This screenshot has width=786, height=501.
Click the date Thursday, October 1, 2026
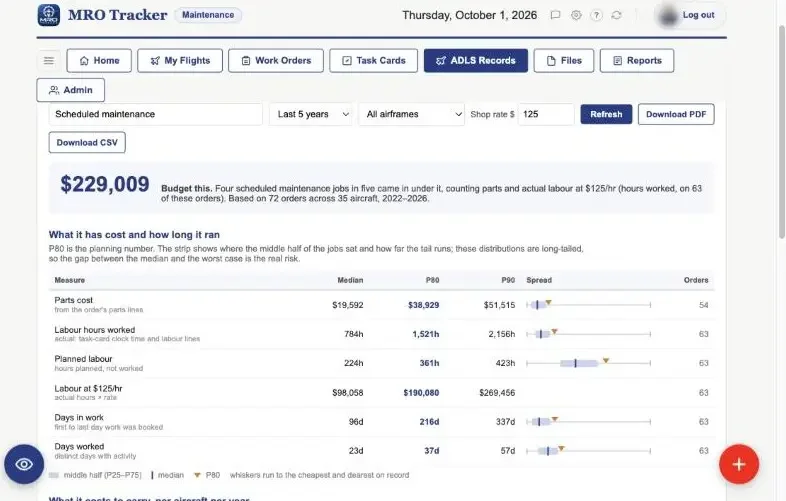469,15
